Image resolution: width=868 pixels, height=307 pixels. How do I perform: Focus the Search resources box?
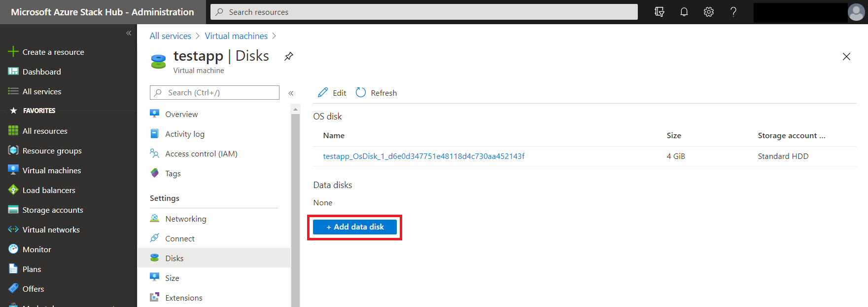tap(424, 12)
